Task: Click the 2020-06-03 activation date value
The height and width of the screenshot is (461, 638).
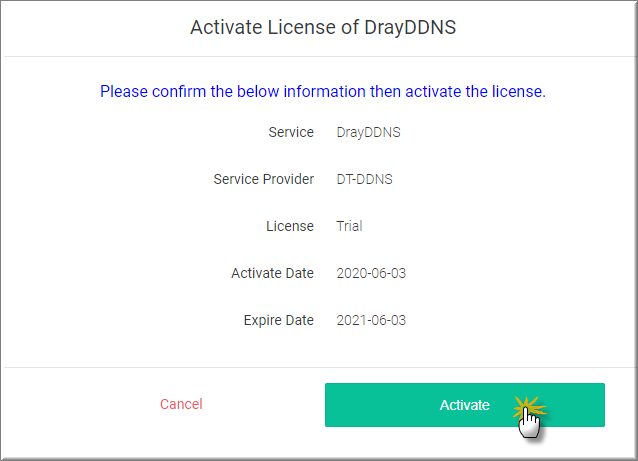Action: point(371,273)
